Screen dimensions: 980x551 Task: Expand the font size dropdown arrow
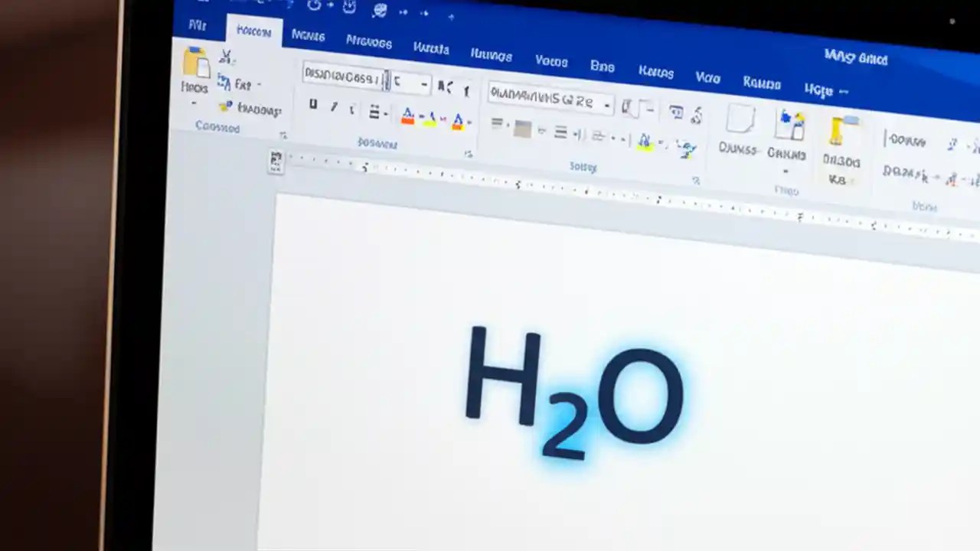tap(424, 84)
